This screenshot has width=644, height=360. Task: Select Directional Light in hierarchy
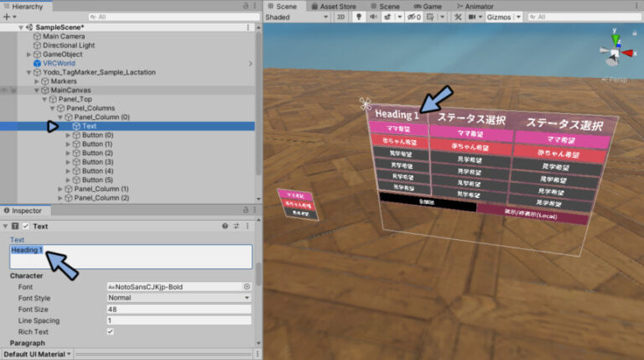[x=69, y=45]
